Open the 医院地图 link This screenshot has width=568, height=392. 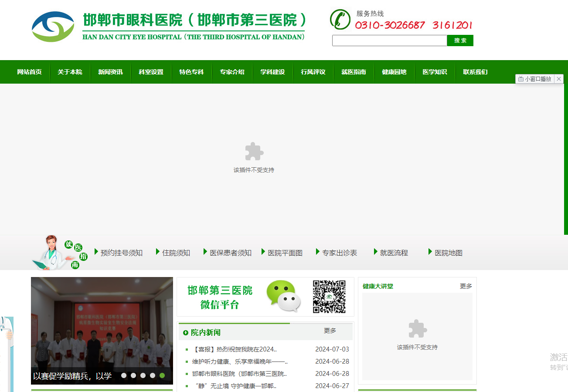click(x=449, y=253)
